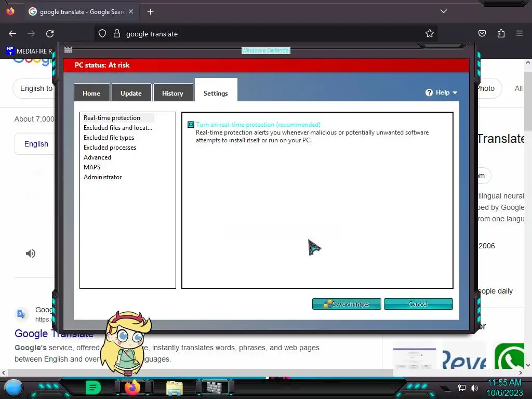Open Firefox from the taskbar
Image resolution: width=532 pixels, height=399 pixels.
coord(132,388)
